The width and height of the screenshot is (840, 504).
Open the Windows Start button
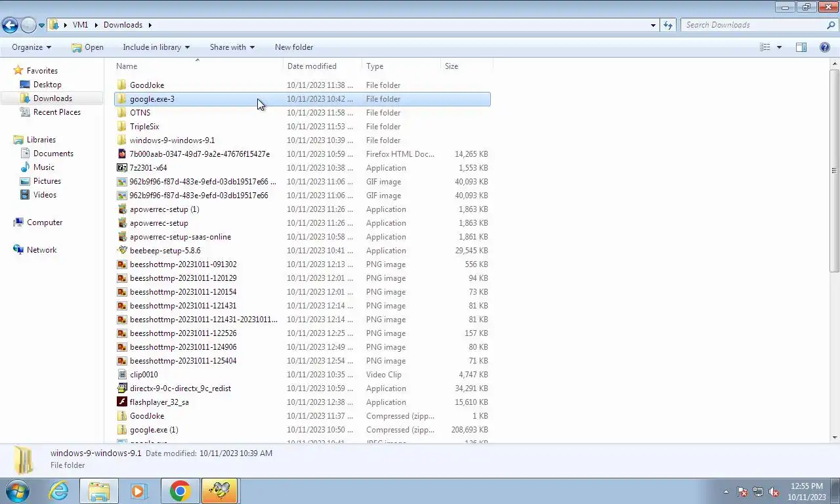point(18,491)
